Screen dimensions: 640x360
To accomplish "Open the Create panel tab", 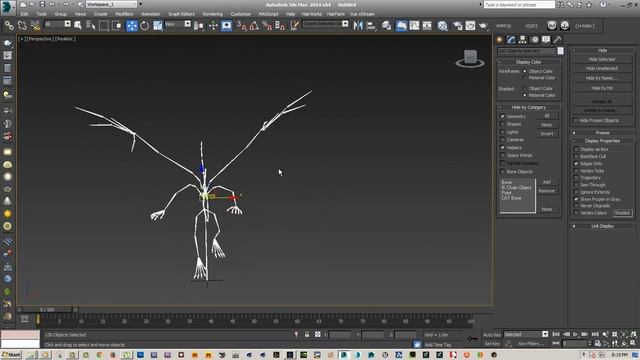I will click(x=500, y=40).
